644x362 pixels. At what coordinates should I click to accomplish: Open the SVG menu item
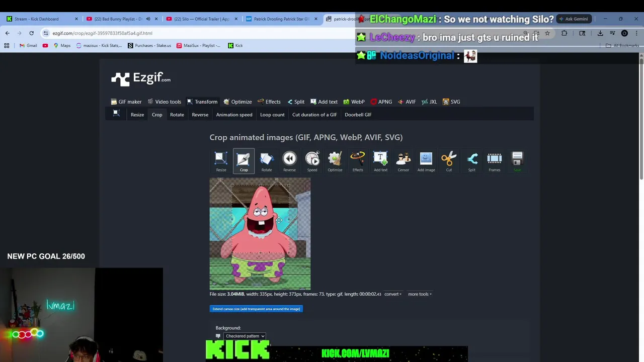(x=451, y=102)
